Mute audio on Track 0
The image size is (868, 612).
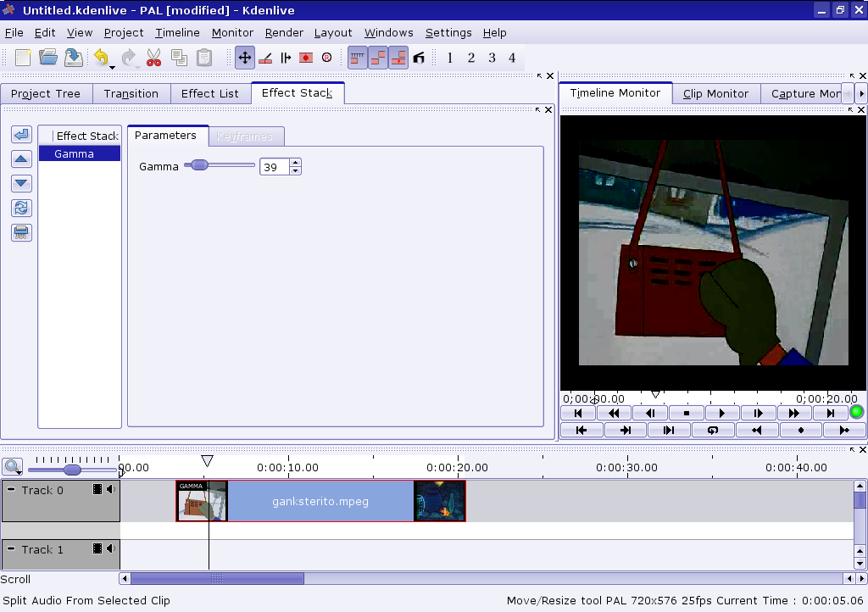[x=110, y=490]
